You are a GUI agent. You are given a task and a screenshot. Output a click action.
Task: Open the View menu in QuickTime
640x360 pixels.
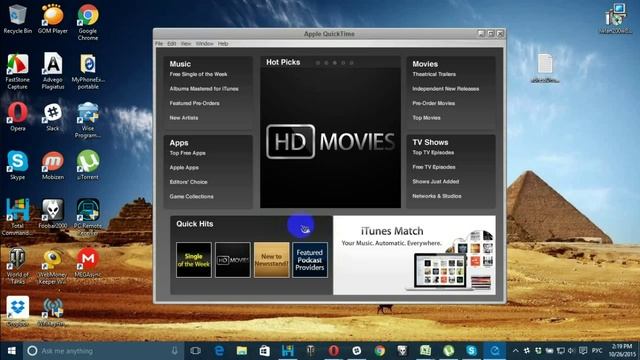point(186,44)
